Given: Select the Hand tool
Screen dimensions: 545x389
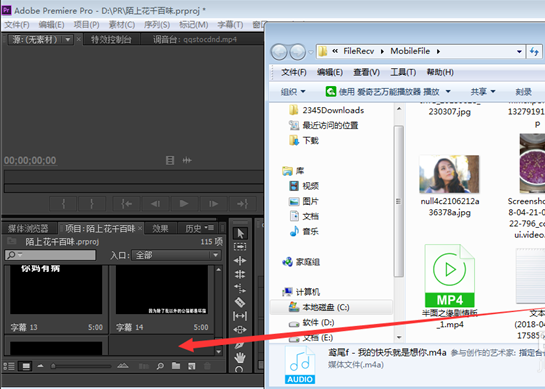Looking at the screenshot, I should point(240,357).
